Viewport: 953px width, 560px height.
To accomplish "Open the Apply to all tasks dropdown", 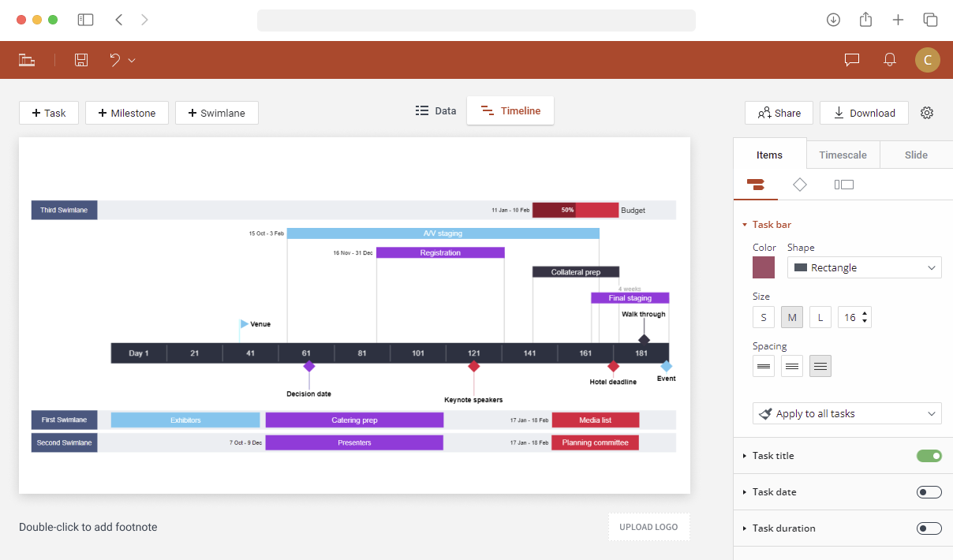I will coord(847,413).
